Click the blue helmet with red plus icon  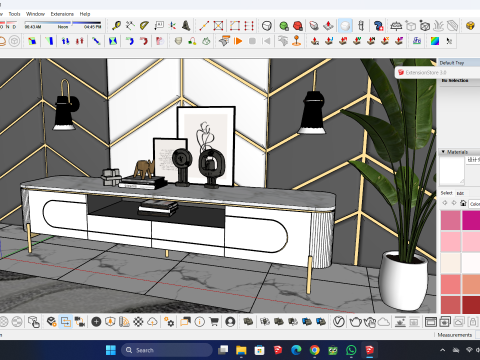tap(378, 26)
